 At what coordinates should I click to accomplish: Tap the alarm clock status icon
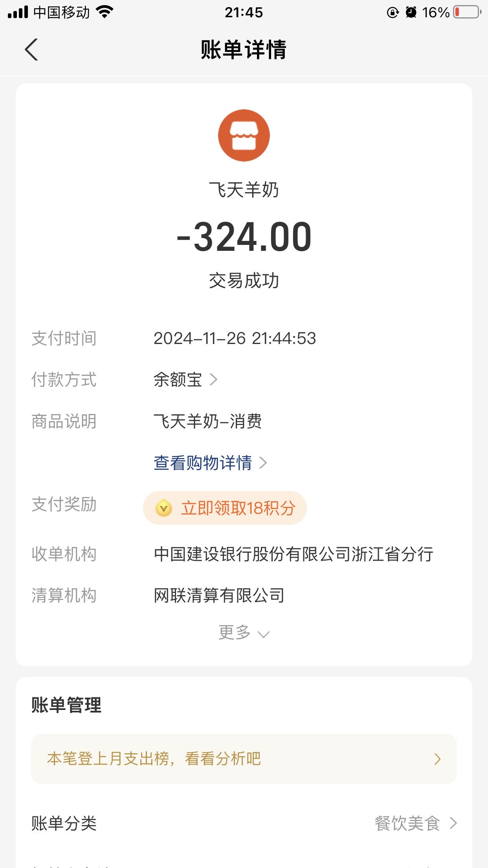411,12
